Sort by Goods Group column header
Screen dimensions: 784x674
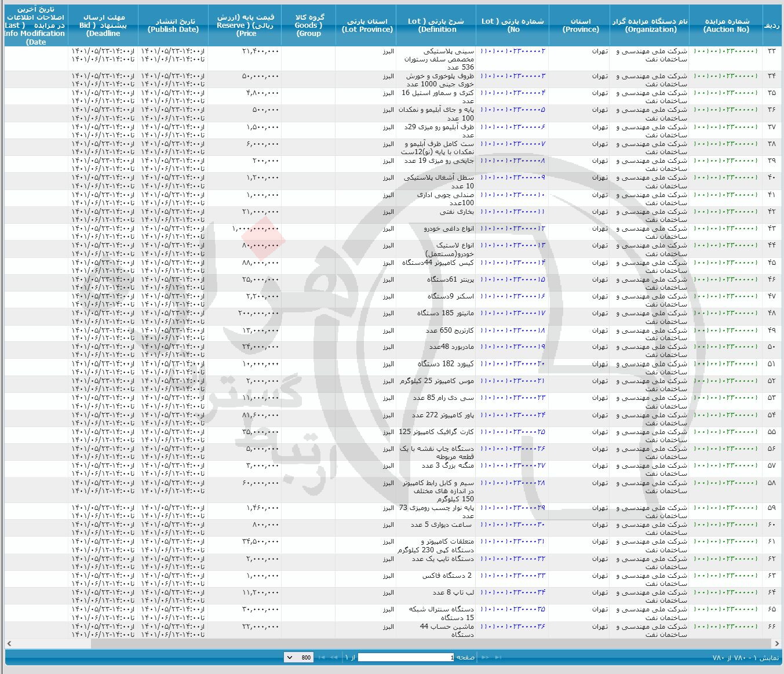click(x=309, y=25)
